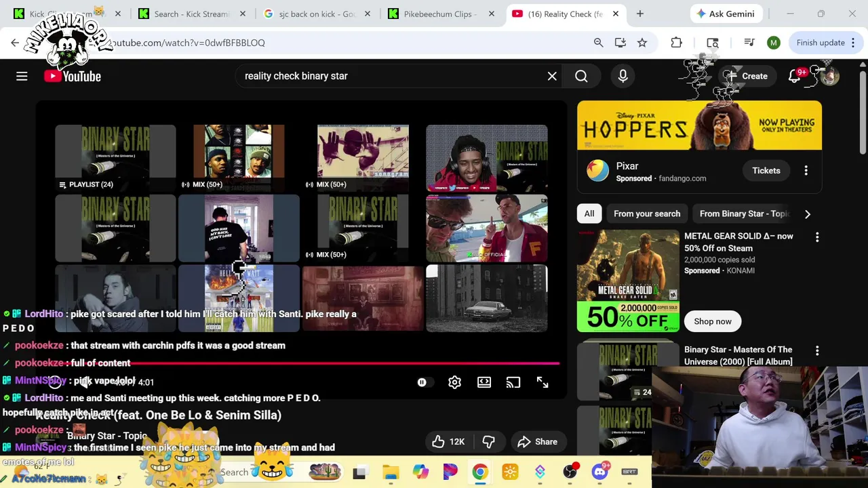
Task: Open the Chrome extensions puzzle icon
Action: 676,43
